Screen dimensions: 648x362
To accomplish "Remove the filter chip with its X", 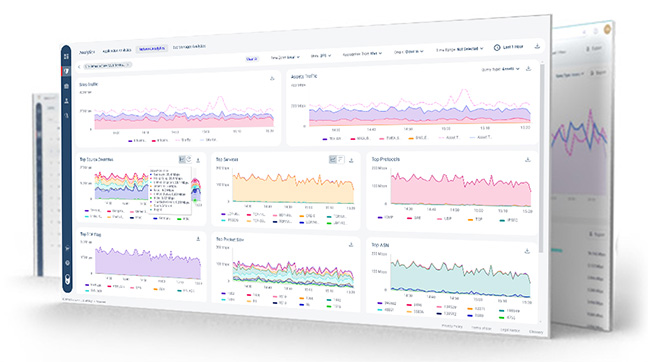I will [129, 64].
